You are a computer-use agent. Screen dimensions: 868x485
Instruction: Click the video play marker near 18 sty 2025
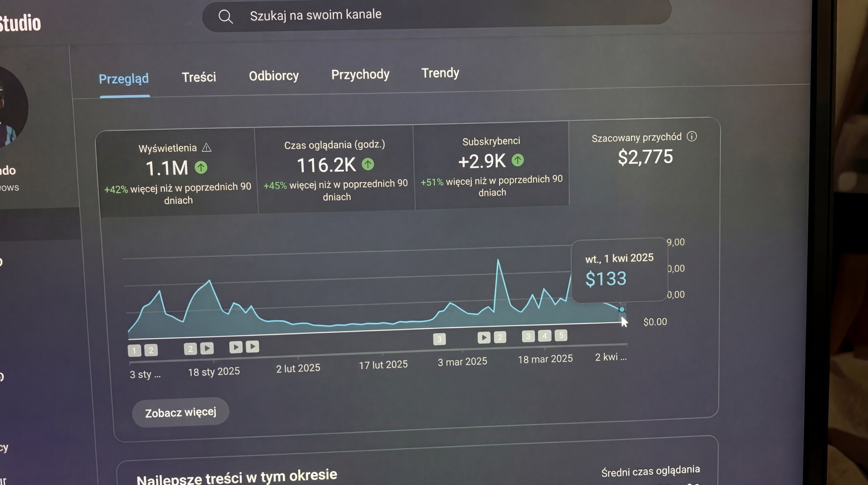pyautogui.click(x=207, y=348)
